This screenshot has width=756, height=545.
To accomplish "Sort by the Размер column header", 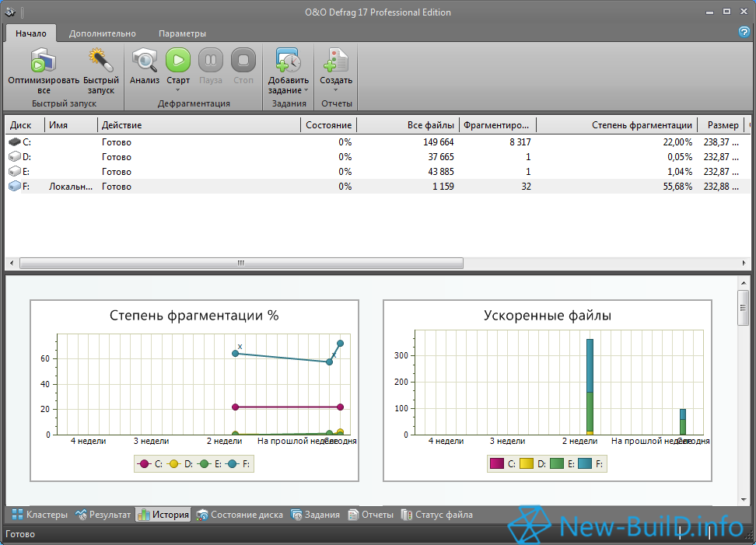I will point(721,125).
